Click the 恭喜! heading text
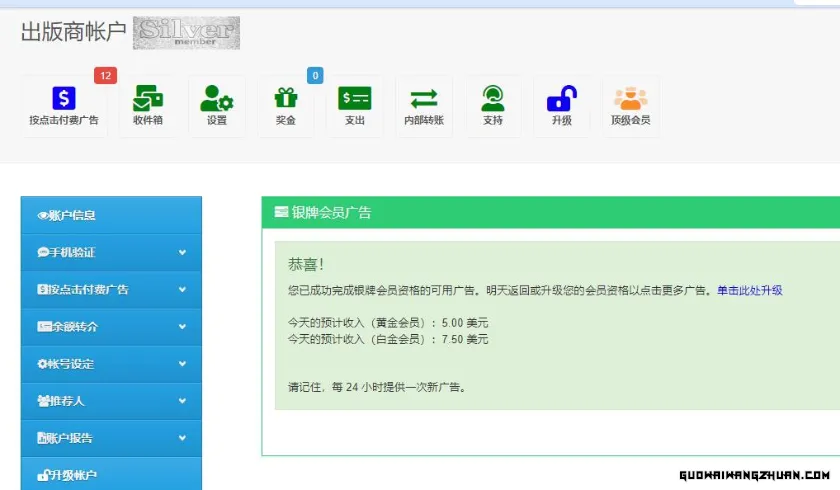This screenshot has width=840, height=490. pyautogui.click(x=306, y=264)
